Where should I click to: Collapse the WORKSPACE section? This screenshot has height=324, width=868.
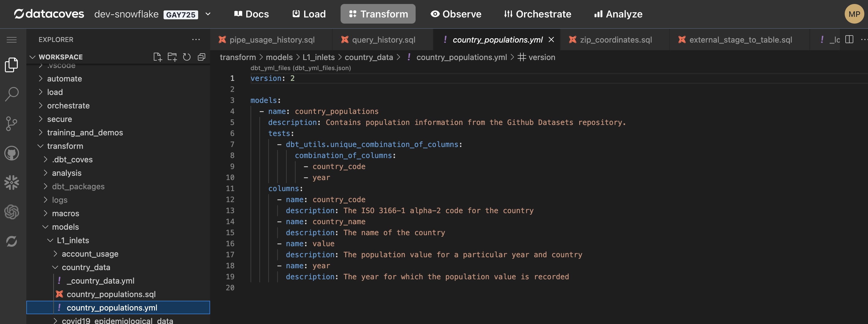[x=33, y=57]
